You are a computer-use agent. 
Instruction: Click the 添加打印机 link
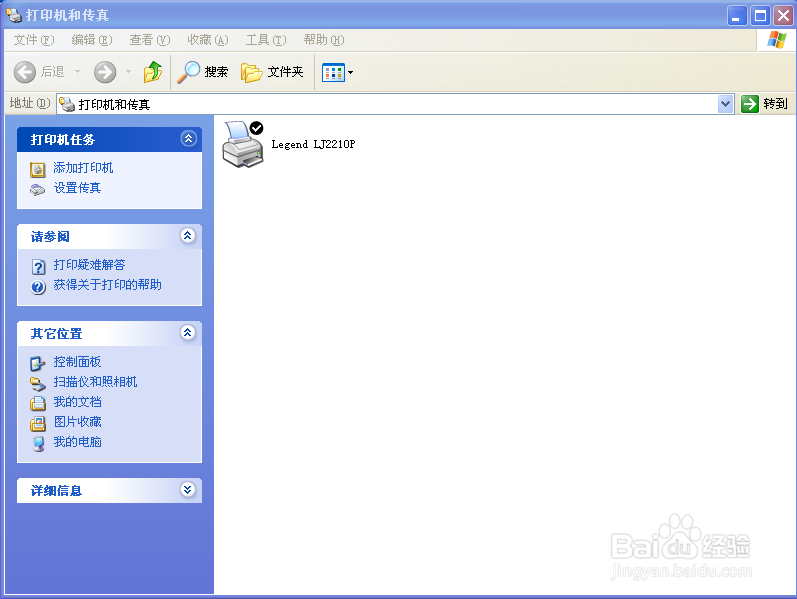[83, 168]
